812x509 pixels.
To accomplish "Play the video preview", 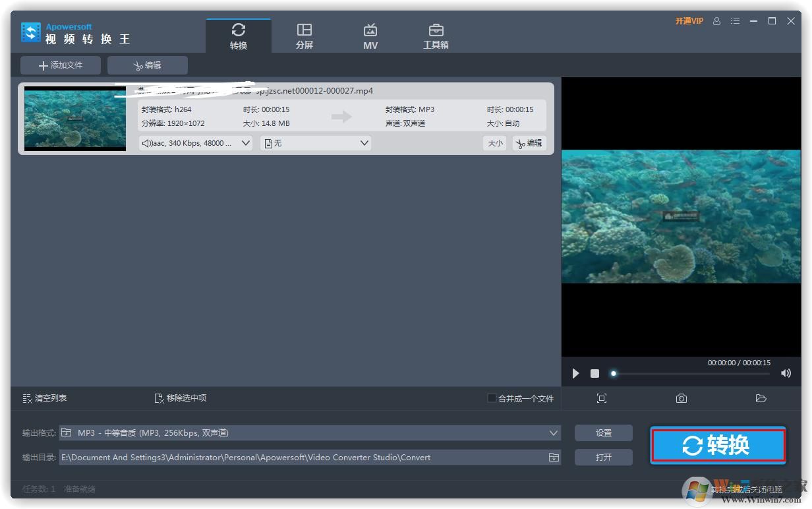I will (575, 374).
